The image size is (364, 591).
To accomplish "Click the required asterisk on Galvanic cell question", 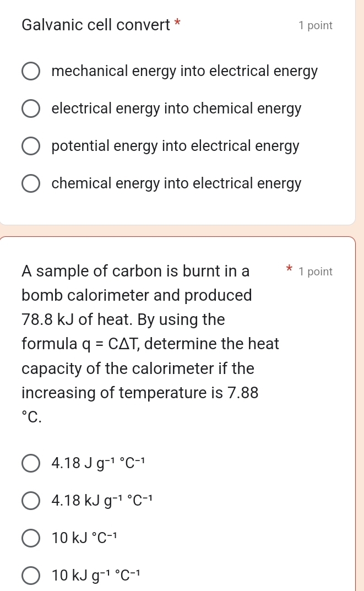I will tap(178, 22).
